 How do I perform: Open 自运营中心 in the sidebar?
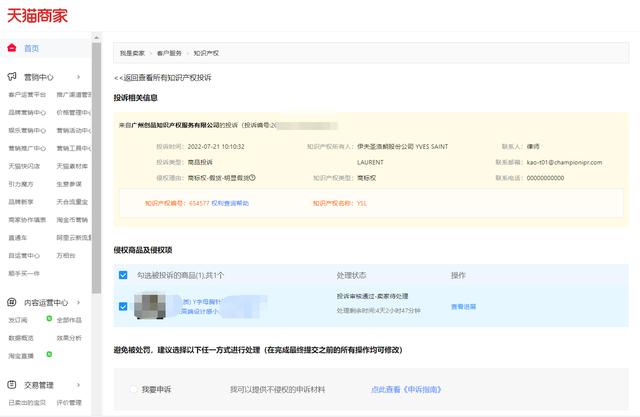tap(24, 255)
